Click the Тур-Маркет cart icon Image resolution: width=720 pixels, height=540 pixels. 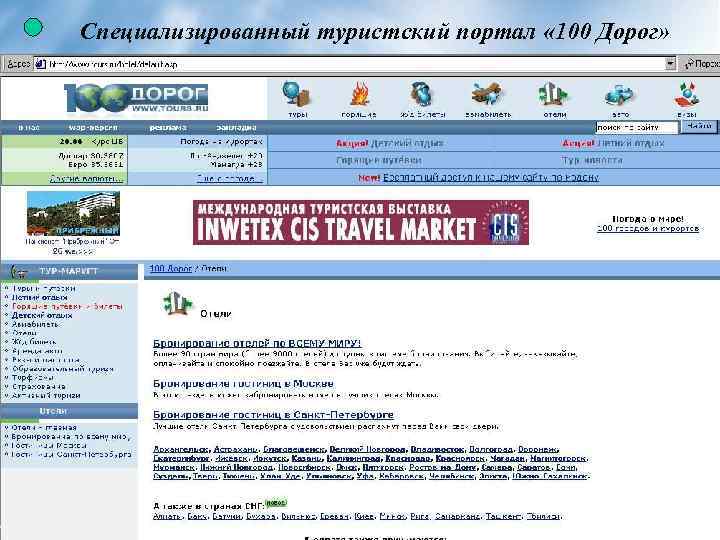(x=18, y=271)
